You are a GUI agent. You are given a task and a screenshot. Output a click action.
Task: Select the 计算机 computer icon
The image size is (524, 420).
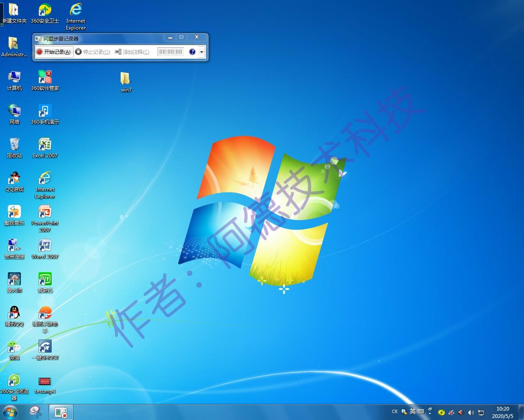pos(14,81)
